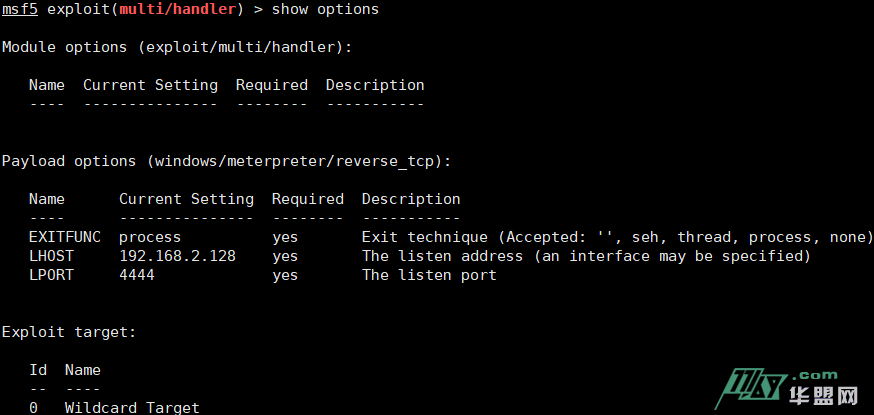Select the EXITFUNC option name
This screenshot has width=874, height=415.
click(x=64, y=237)
